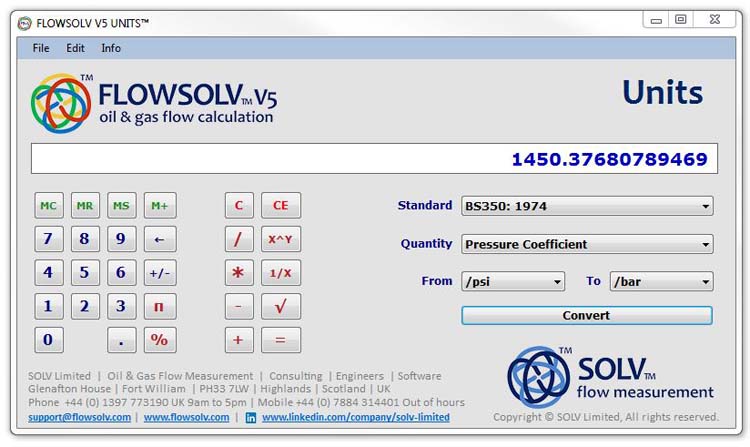Open the Info menu

pos(110,48)
